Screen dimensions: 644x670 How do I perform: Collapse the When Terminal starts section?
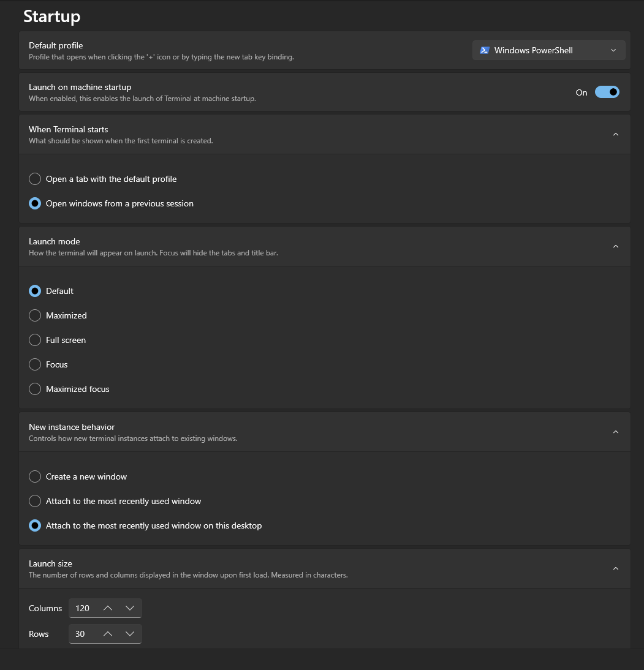[616, 134]
